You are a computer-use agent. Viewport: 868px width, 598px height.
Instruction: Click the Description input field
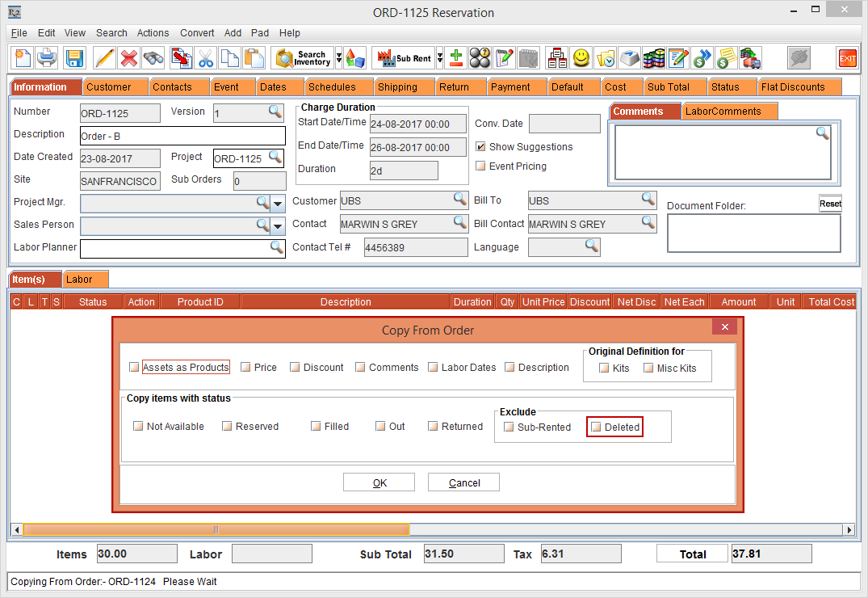click(182, 136)
